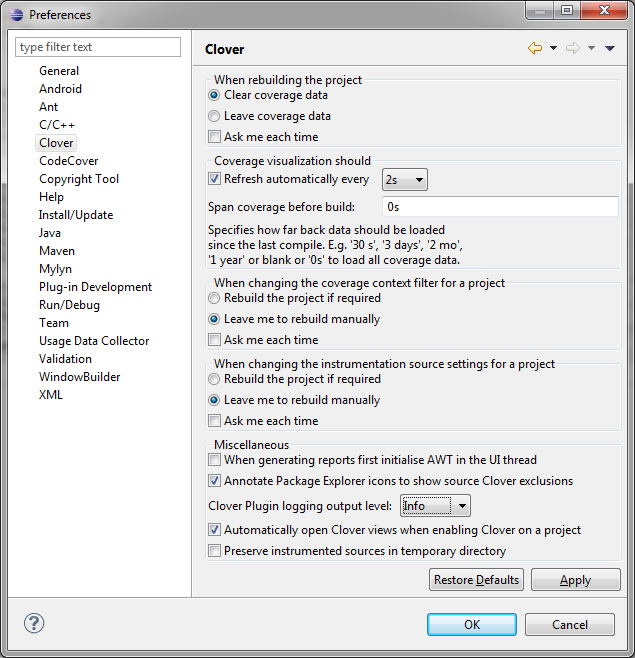Open the back history dropdown arrow
This screenshot has width=635, height=658.
coord(553,48)
